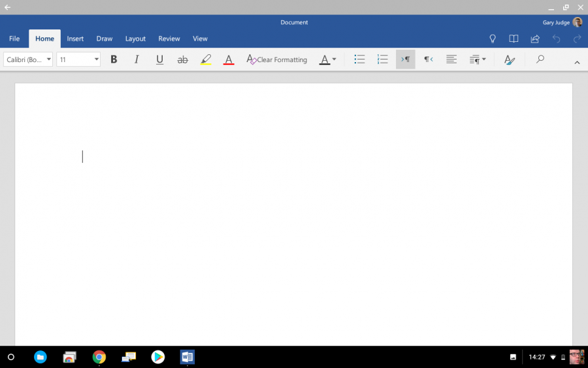Screen dimensions: 588x368
Task: Toggle Italic formatting
Action: 137,59
